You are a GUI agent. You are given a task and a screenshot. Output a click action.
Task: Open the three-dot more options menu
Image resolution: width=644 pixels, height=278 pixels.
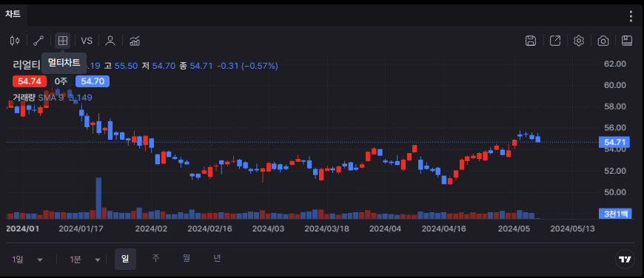pyautogui.click(x=631, y=16)
